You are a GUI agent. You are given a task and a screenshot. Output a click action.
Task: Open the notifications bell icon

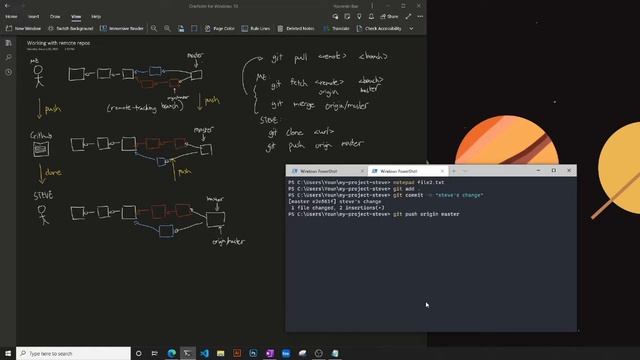pyautogui.click(x=371, y=17)
